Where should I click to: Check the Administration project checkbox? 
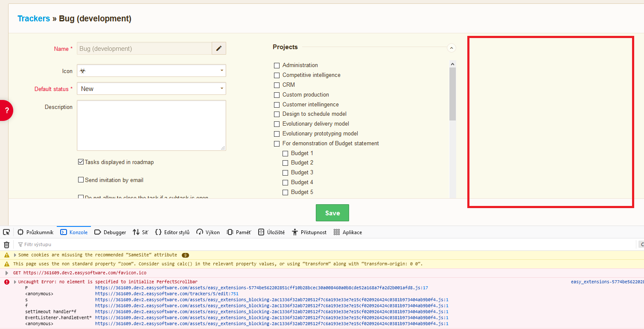(277, 65)
